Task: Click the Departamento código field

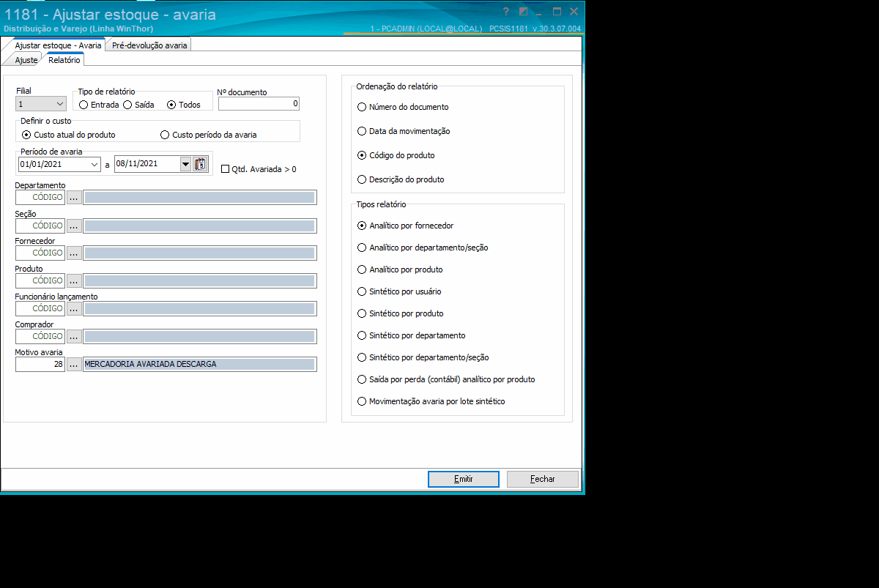Action: (x=40, y=198)
